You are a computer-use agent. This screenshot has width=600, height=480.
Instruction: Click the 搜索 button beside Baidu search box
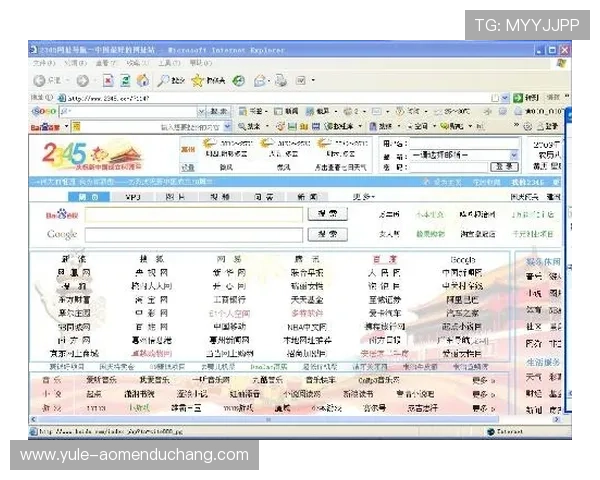click(x=328, y=214)
